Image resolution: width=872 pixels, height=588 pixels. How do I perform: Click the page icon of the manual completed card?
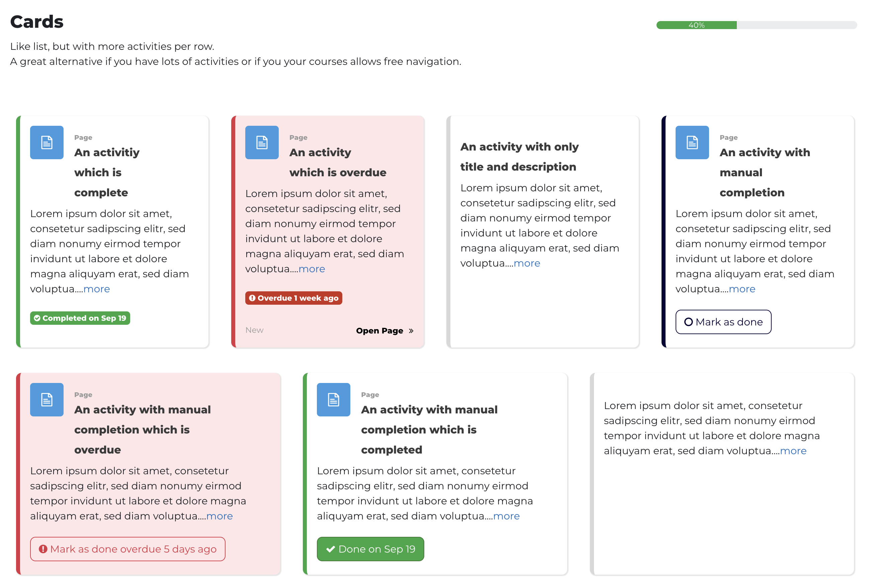(x=333, y=399)
